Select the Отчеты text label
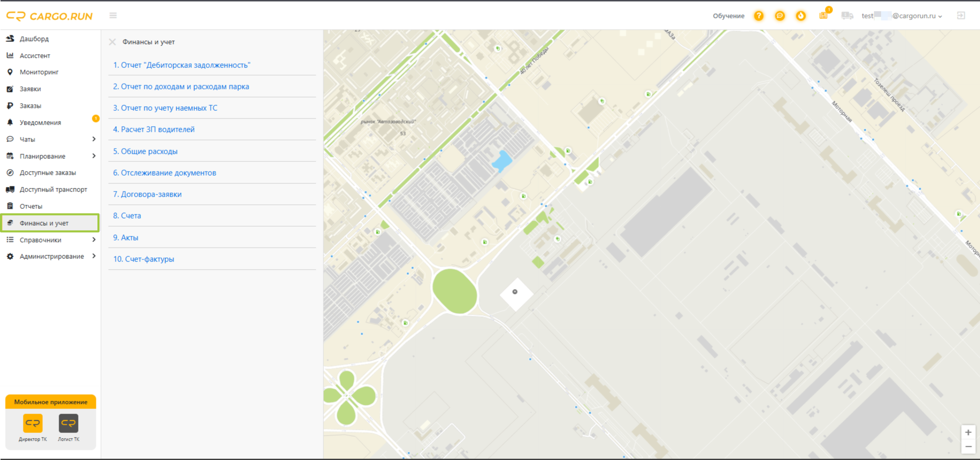Viewport: 980px width, 460px height. point(31,206)
